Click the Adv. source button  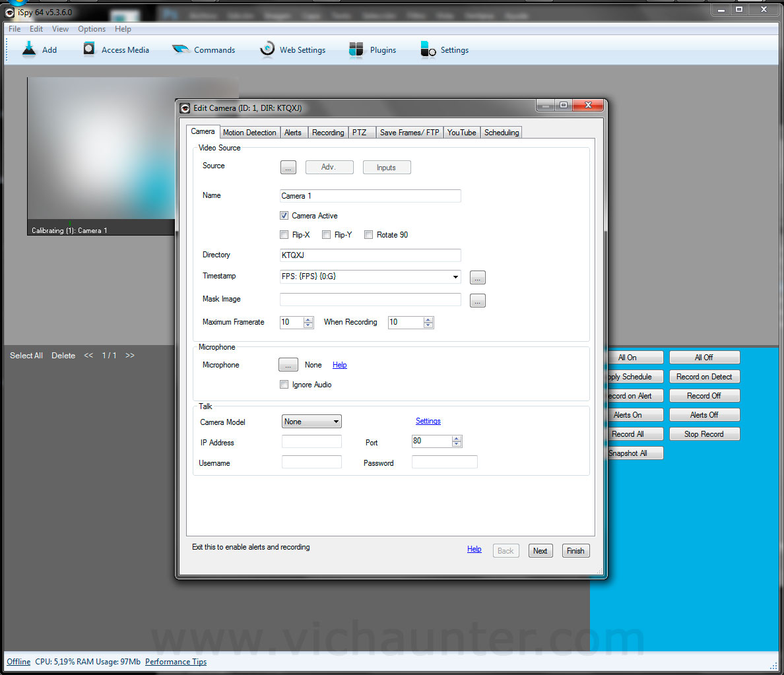coord(329,167)
